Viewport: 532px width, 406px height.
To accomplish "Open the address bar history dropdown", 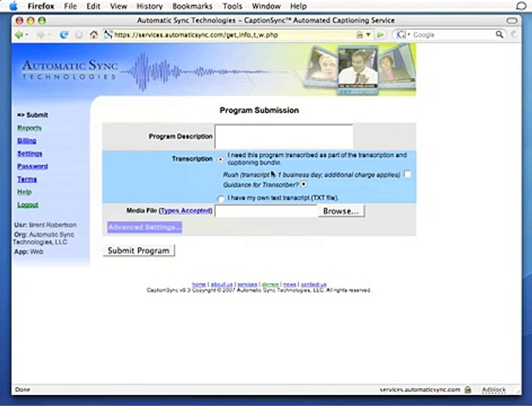I will click(x=368, y=34).
